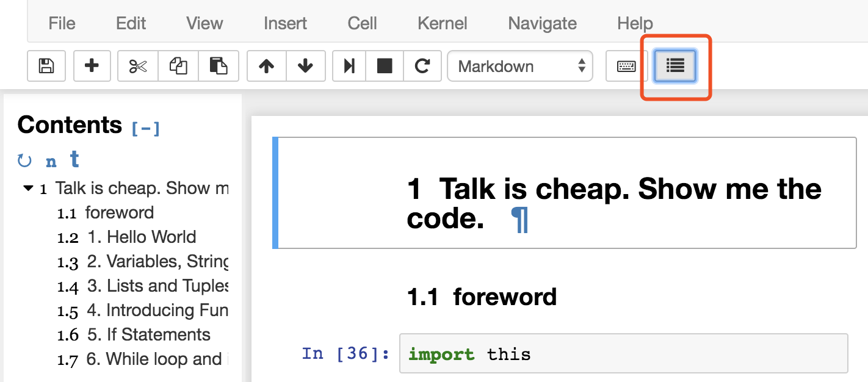The width and height of the screenshot is (868, 382).
Task: Jump to 4. Introducing Functions entry
Action: [158, 310]
